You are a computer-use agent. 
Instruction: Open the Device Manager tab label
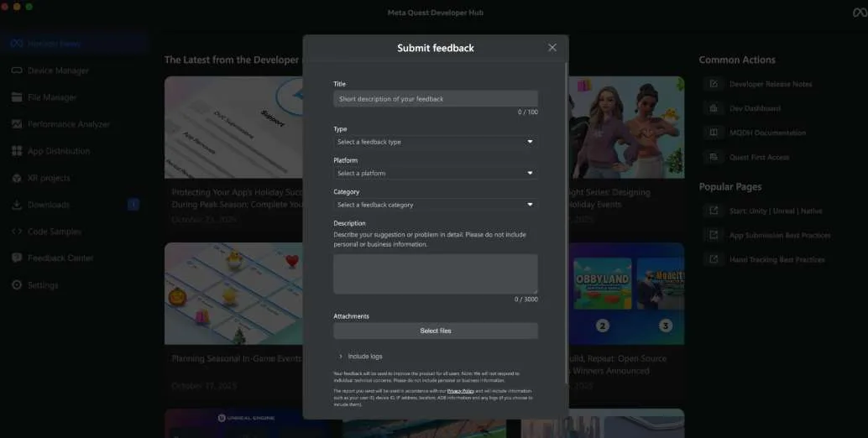click(58, 70)
